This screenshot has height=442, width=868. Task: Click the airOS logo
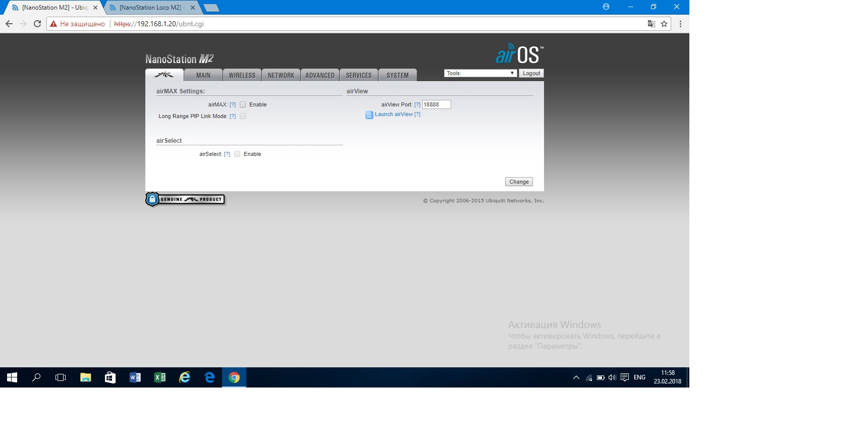pos(519,53)
